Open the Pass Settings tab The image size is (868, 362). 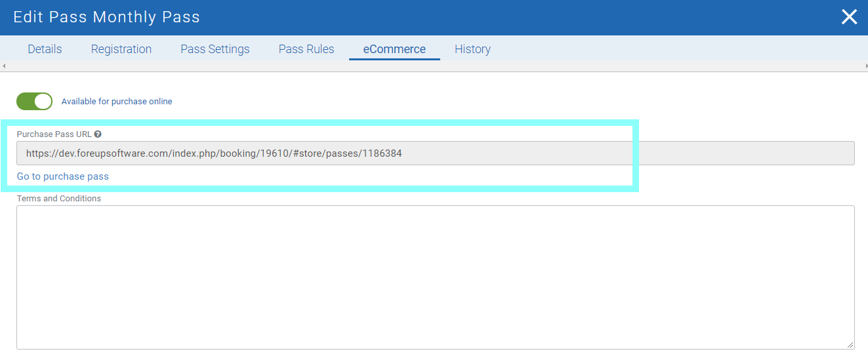[215, 49]
